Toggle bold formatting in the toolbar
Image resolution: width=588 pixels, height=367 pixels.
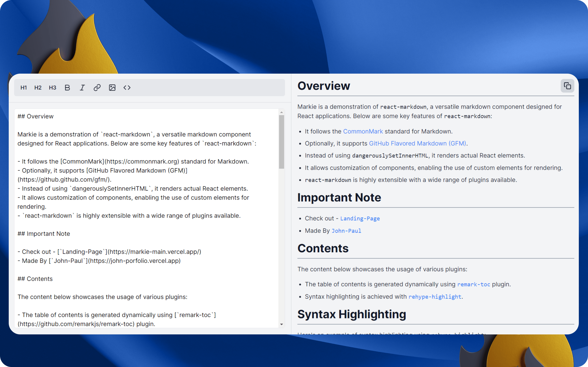(x=67, y=88)
